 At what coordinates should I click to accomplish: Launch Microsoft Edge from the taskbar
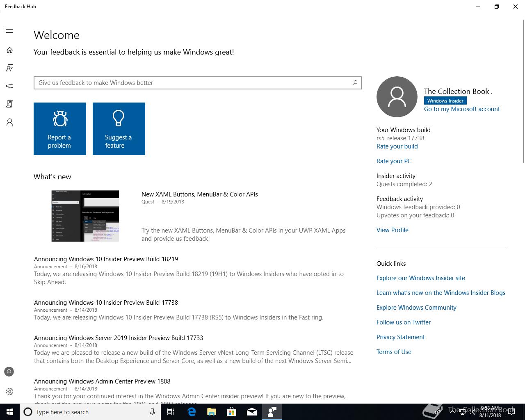coord(191,412)
